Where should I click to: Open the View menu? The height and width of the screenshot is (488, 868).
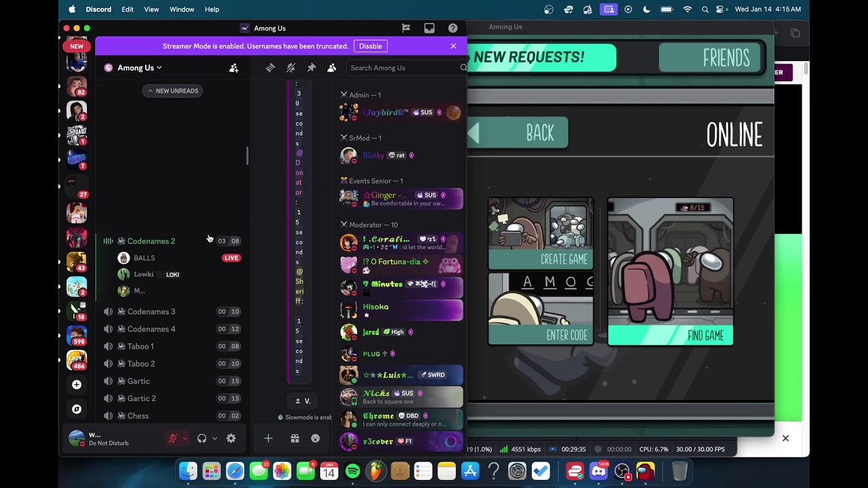[x=151, y=9]
